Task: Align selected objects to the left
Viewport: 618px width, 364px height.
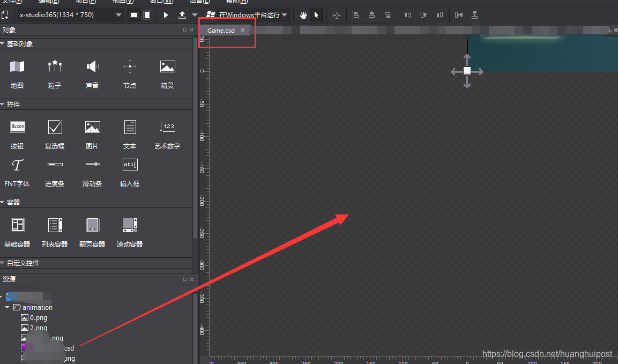Action: coord(355,15)
